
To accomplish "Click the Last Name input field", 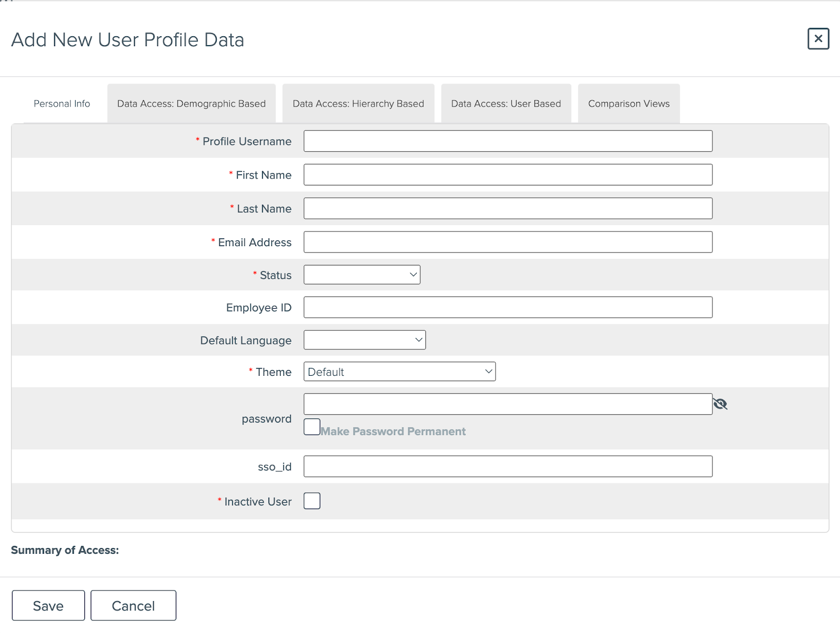I will tap(507, 208).
